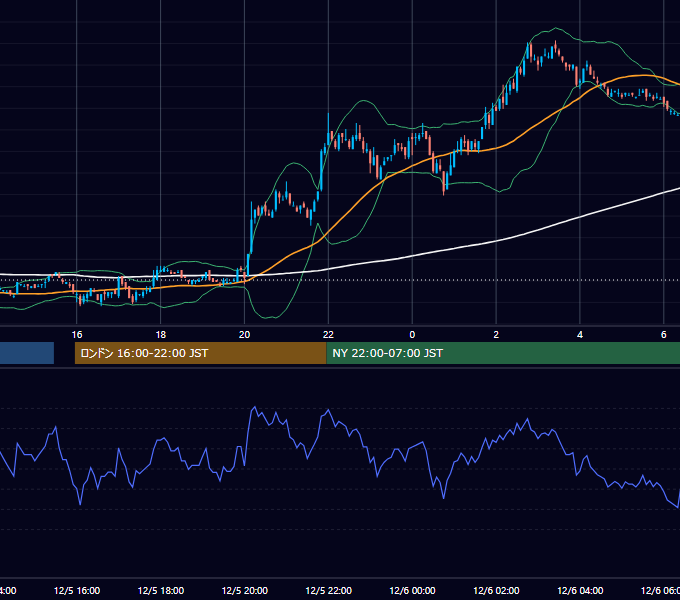
Task: Click the '4' hour label on price chart axis
Action: [580, 335]
